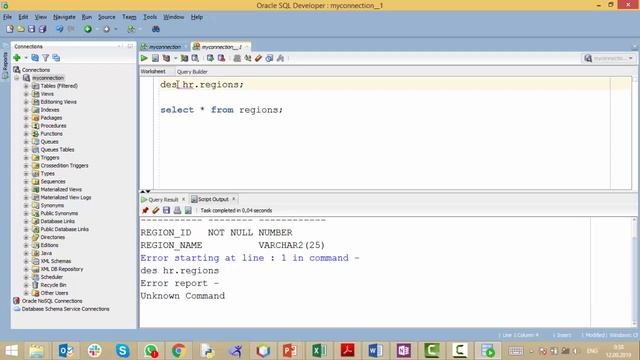The height and width of the screenshot is (360, 640).
Task: Open the File menu
Action: click(7, 17)
